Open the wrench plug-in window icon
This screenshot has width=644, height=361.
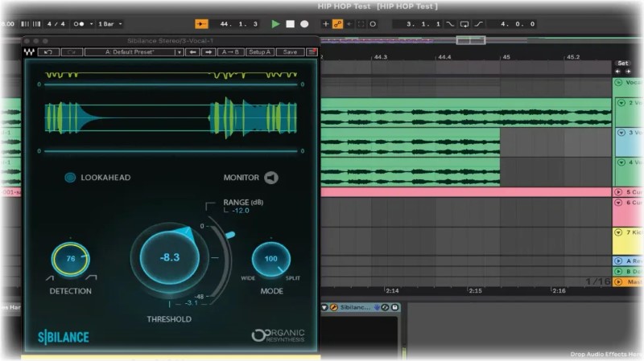pyautogui.click(x=334, y=307)
